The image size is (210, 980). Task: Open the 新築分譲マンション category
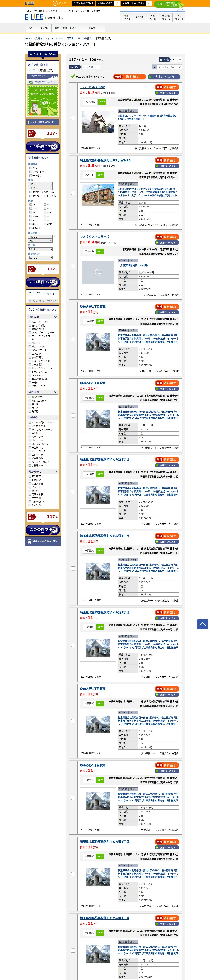[166, 17]
